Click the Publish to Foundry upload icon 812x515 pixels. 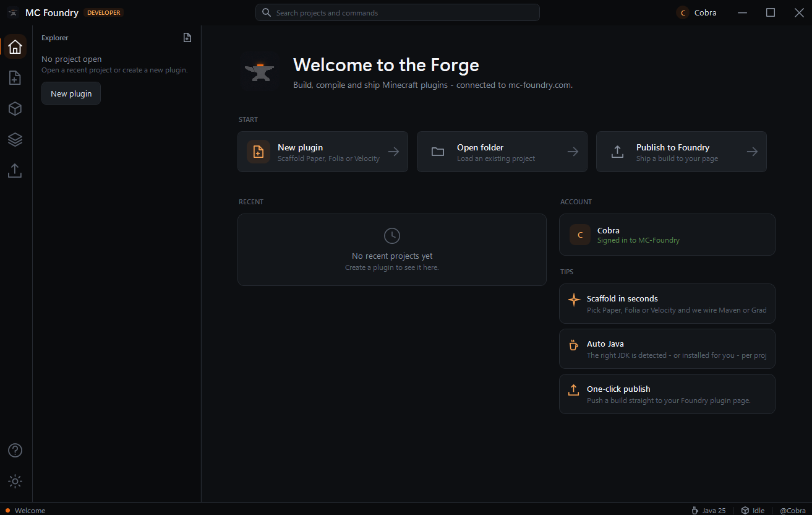coord(617,152)
